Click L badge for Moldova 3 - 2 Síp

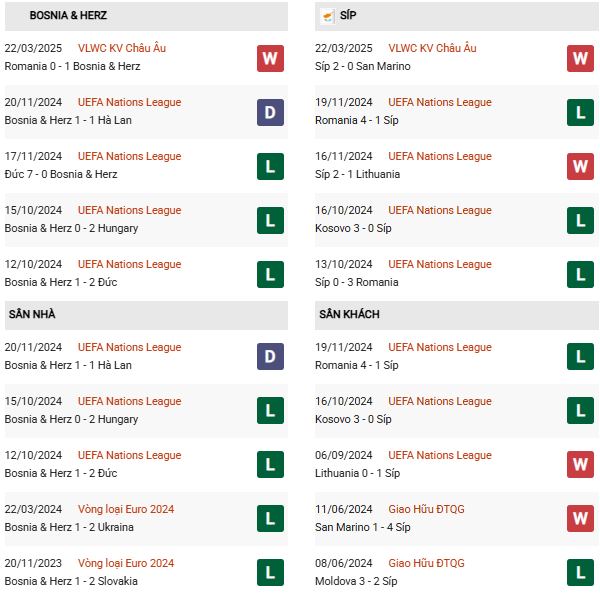click(580, 572)
